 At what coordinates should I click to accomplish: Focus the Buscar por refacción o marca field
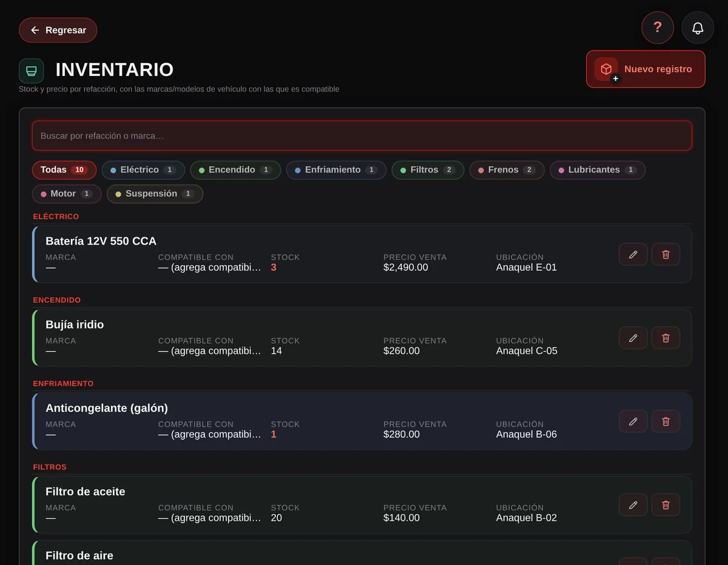point(362,136)
